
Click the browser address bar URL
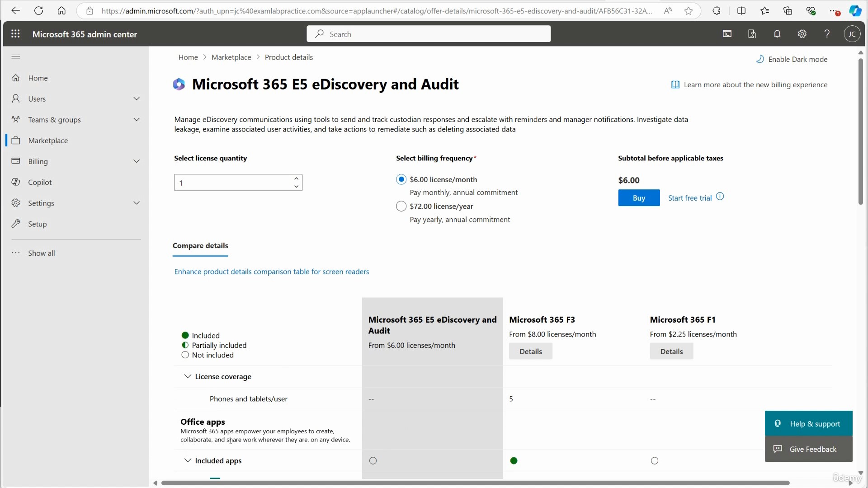click(x=377, y=11)
